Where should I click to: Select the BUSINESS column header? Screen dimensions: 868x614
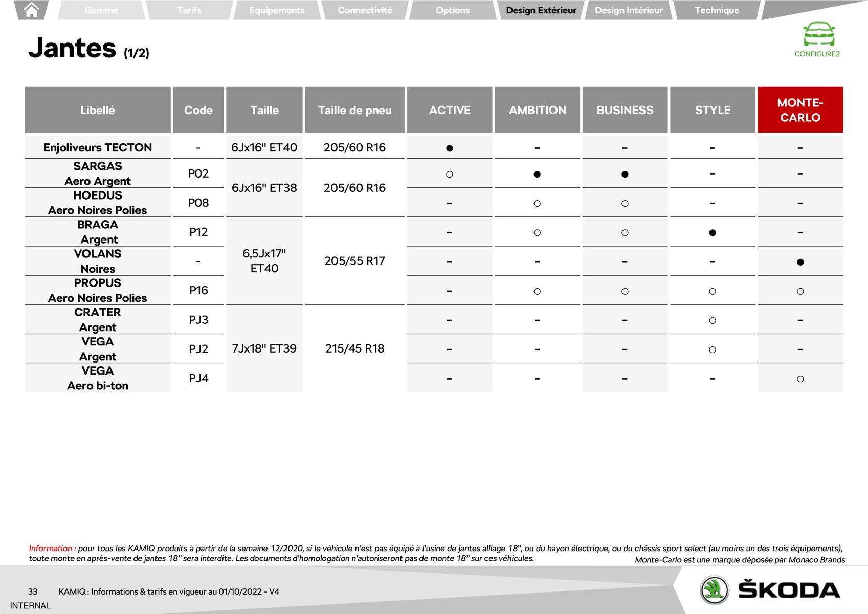[x=625, y=110]
